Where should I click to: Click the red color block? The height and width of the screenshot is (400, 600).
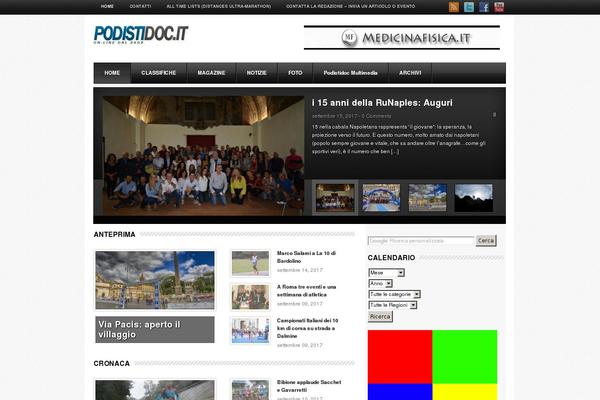point(400,357)
